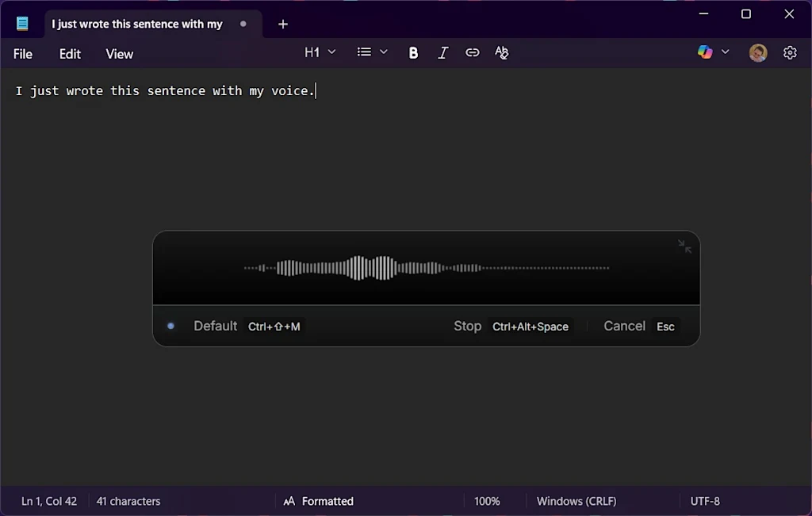812x516 pixels.
Task: Insert a hyperlink
Action: pos(473,52)
